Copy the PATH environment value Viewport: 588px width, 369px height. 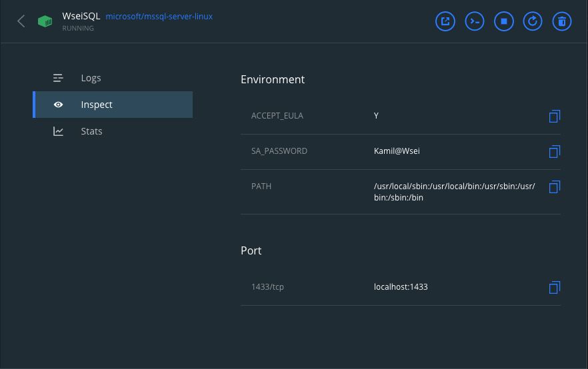(554, 187)
